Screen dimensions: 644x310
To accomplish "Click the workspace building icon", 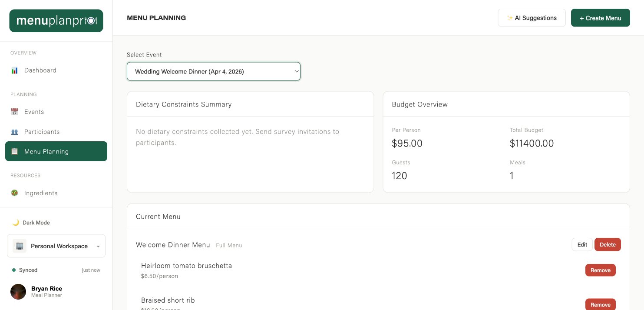I will [x=20, y=246].
